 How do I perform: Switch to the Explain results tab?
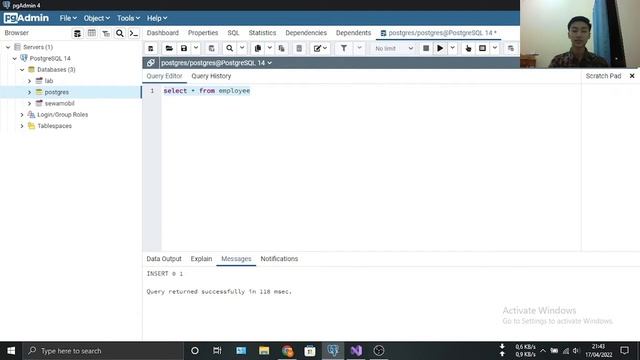click(201, 259)
